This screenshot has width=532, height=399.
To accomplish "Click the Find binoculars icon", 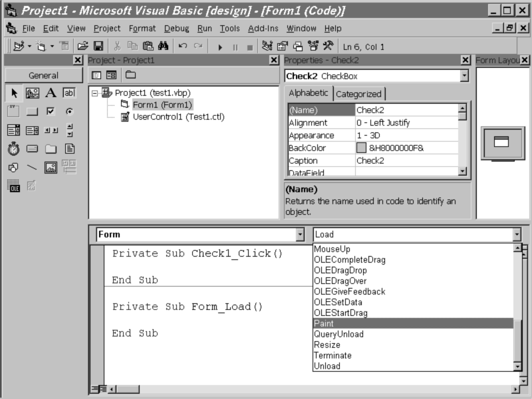I will (163, 47).
